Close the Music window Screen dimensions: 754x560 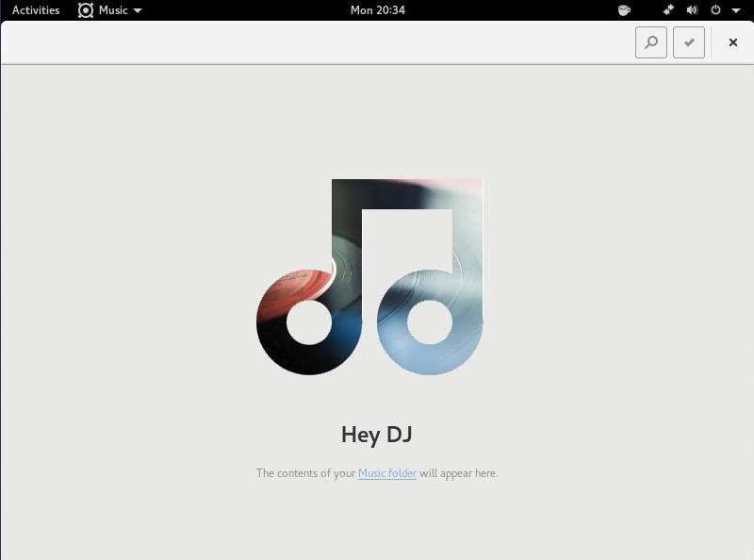pos(733,42)
